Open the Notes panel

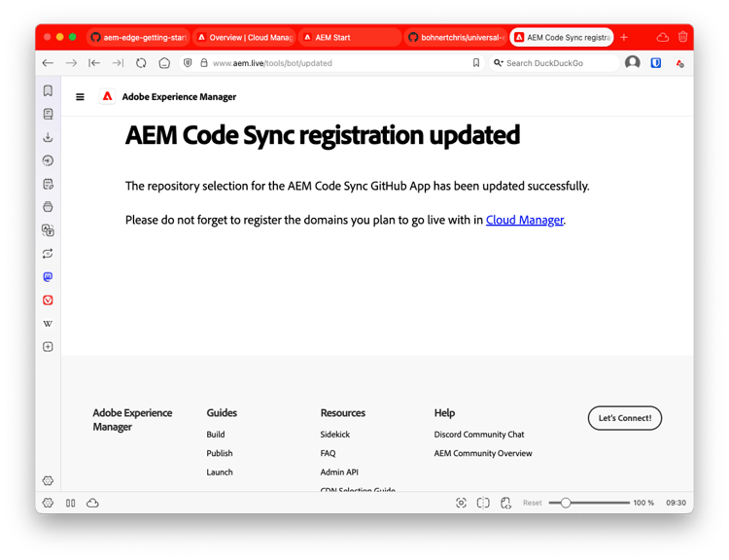(48, 184)
